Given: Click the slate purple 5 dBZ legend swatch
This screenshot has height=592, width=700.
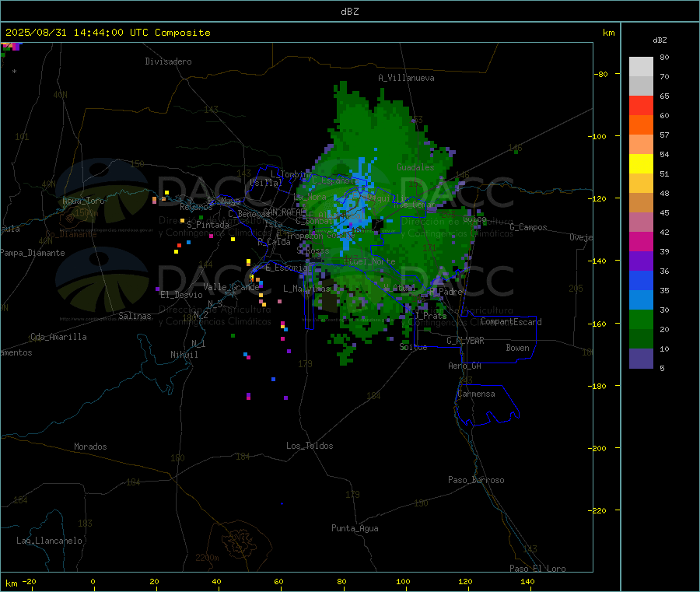Looking at the screenshot, I should [x=641, y=359].
